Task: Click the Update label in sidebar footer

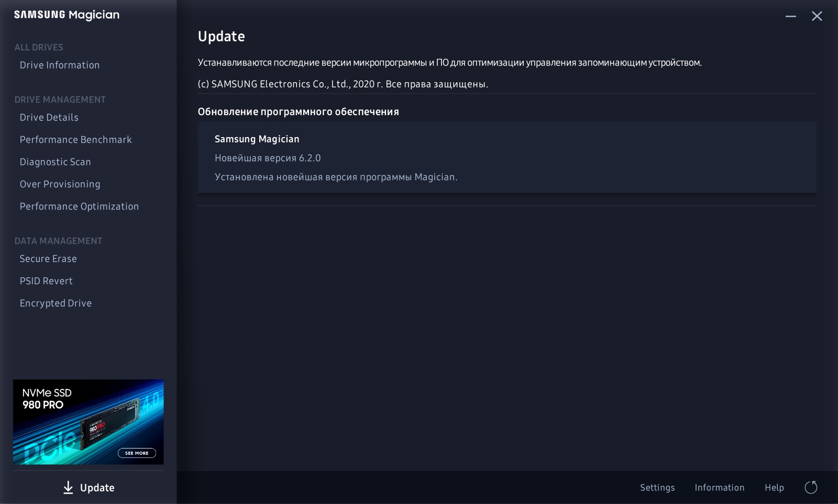Action: pos(97,488)
